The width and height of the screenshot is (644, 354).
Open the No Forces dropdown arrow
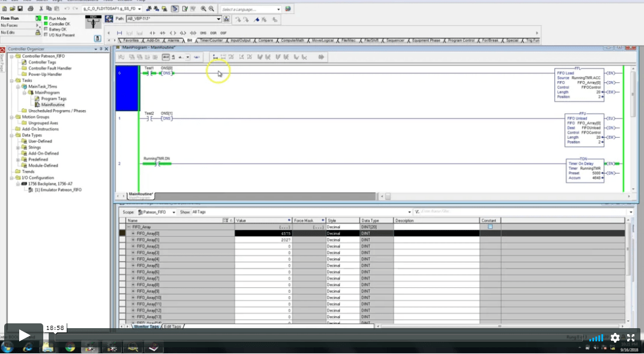(x=38, y=25)
